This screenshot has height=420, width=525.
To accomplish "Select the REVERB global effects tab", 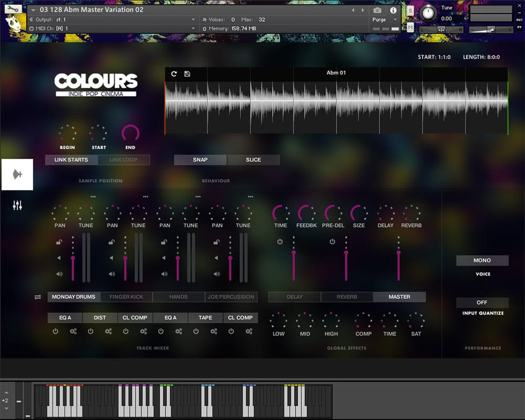I will [x=347, y=297].
